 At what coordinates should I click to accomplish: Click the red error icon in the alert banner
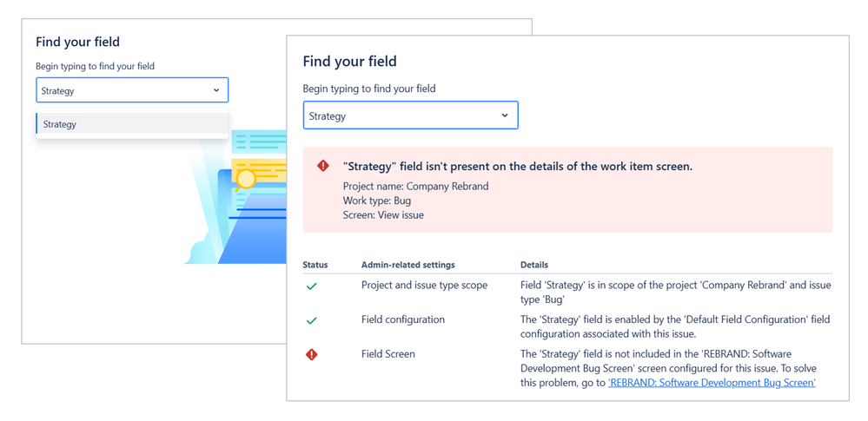323,166
